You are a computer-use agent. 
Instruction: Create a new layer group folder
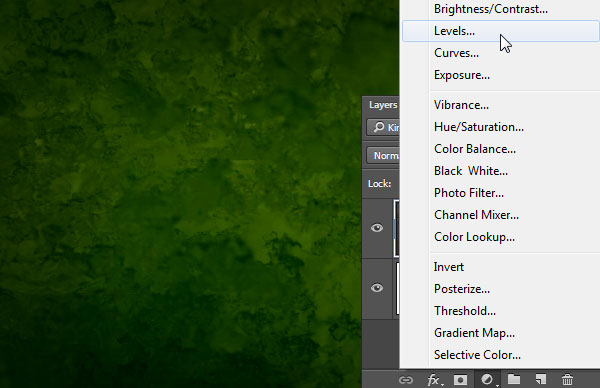coord(514,379)
